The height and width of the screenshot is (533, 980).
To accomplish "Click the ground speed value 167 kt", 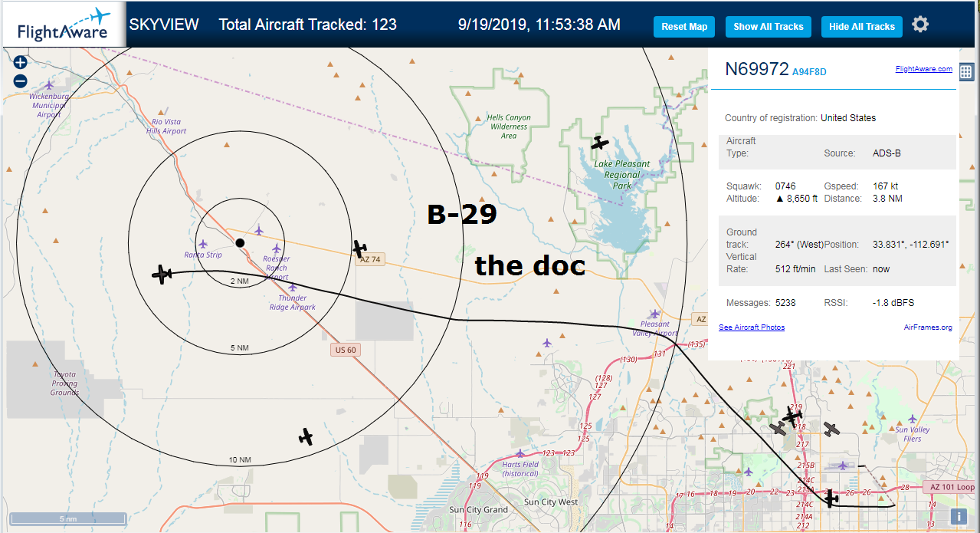I will click(x=885, y=186).
